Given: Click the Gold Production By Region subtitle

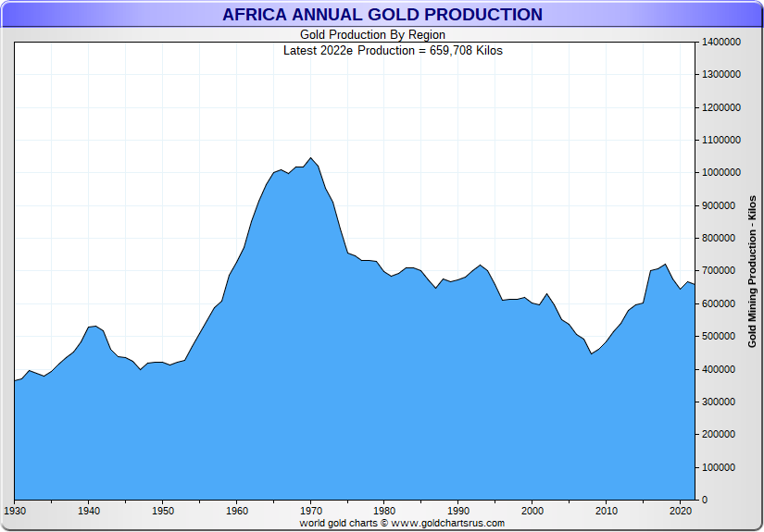Looking at the screenshot, I should tap(372, 34).
